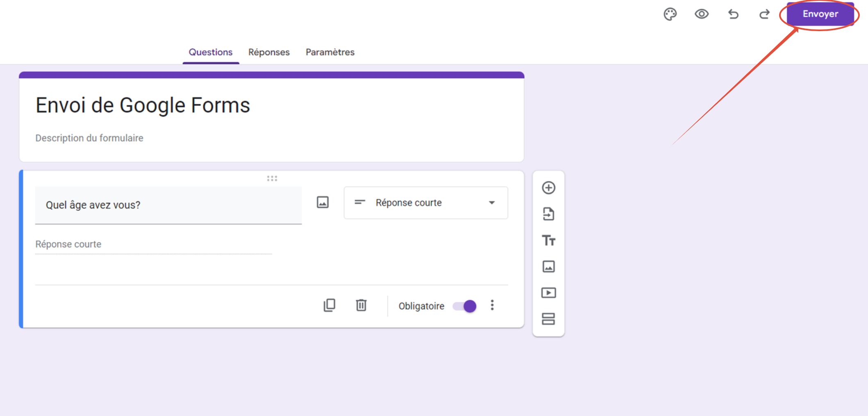Open the theme customization palette icon
The width and height of the screenshot is (868, 416).
coord(670,14)
